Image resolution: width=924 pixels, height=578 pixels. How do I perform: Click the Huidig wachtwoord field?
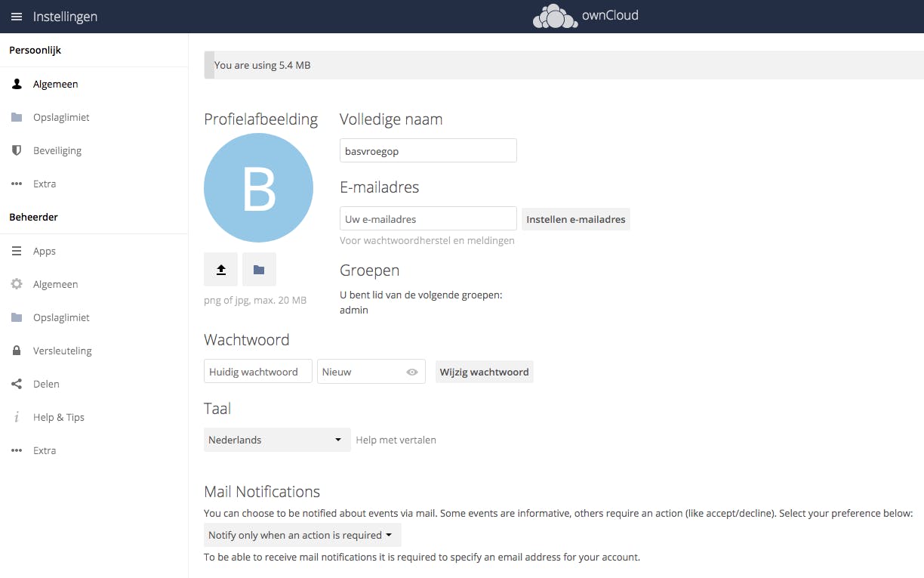[258, 372]
